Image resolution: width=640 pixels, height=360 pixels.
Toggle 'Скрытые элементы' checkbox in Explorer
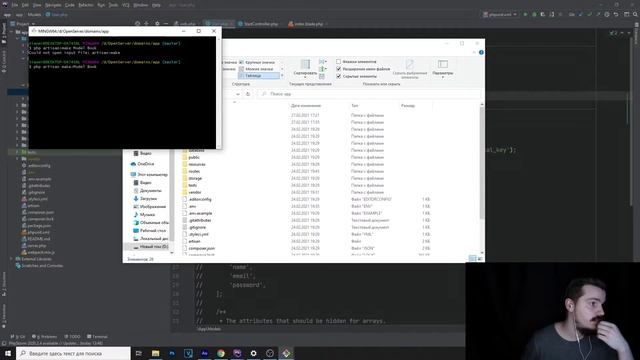[x=338, y=76]
